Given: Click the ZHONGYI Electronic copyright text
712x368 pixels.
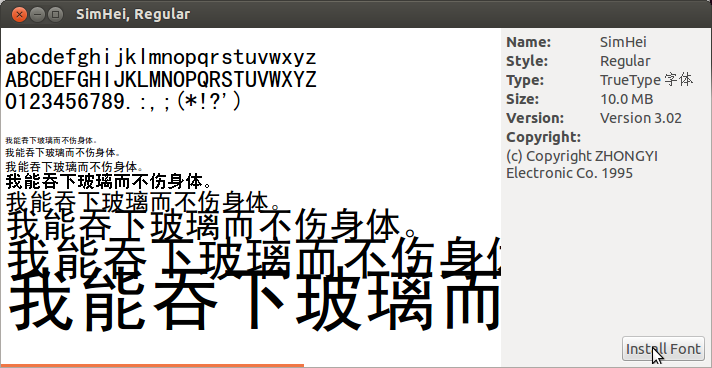Looking at the screenshot, I should tap(582, 164).
